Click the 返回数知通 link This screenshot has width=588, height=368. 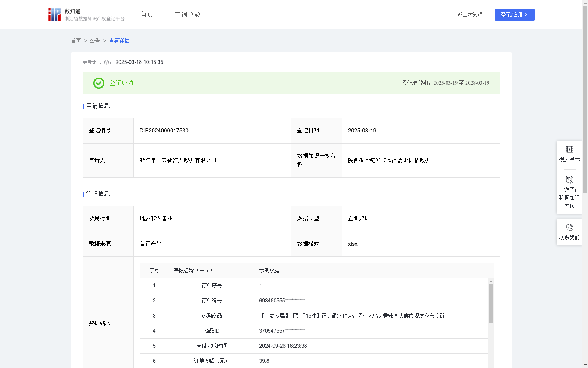click(470, 15)
